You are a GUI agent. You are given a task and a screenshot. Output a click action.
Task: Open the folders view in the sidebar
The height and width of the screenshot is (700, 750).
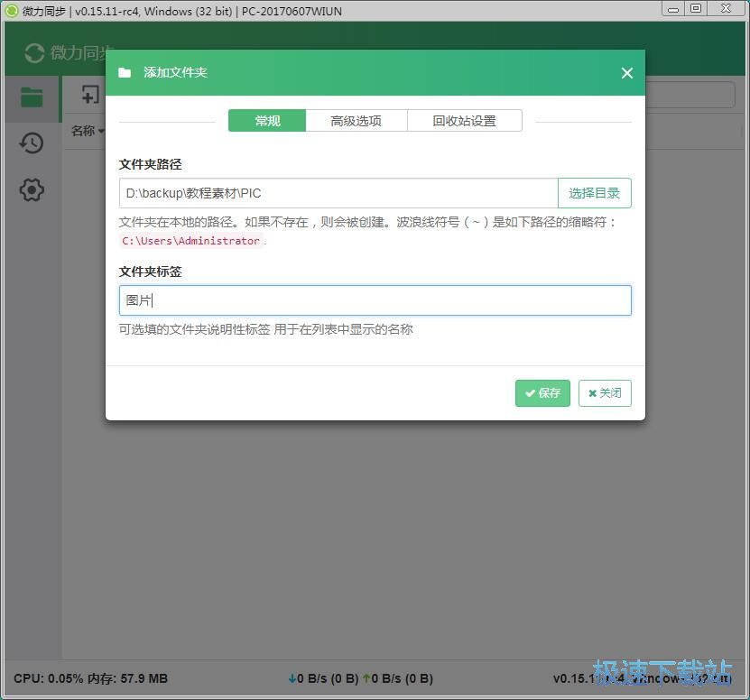[x=31, y=97]
